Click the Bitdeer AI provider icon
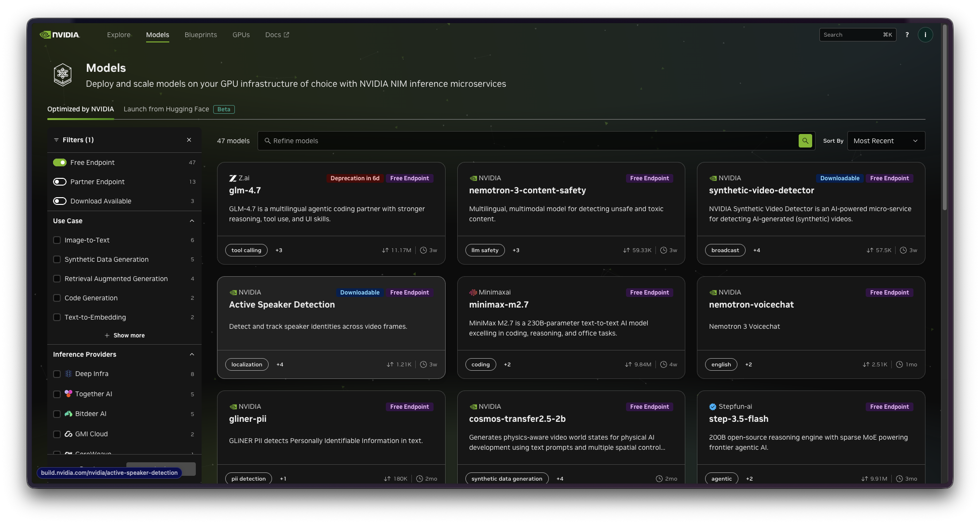This screenshot has height=524, width=980. pyautogui.click(x=68, y=414)
